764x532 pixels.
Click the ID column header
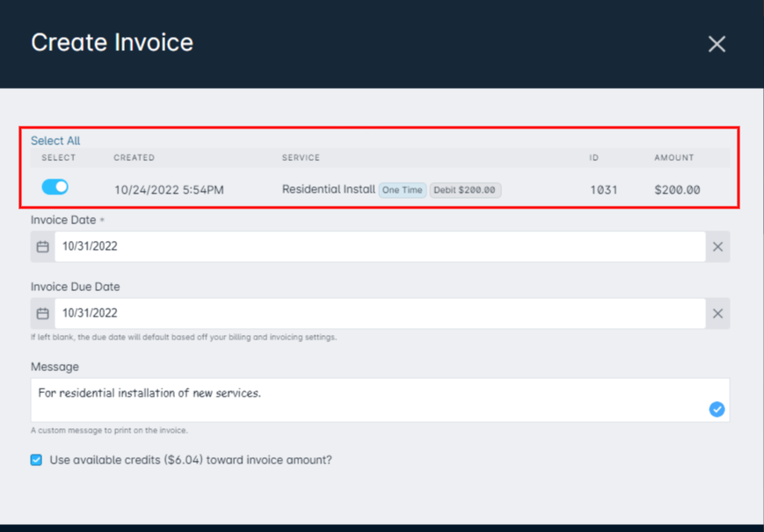point(594,158)
